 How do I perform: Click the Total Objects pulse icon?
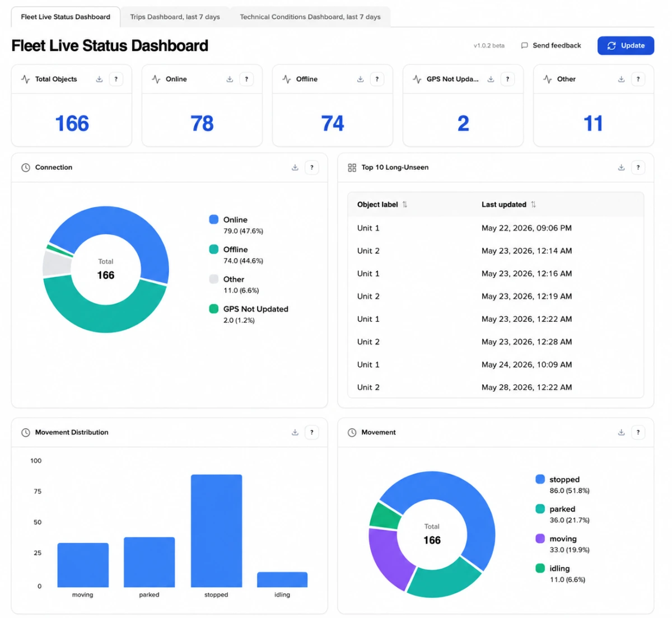26,79
